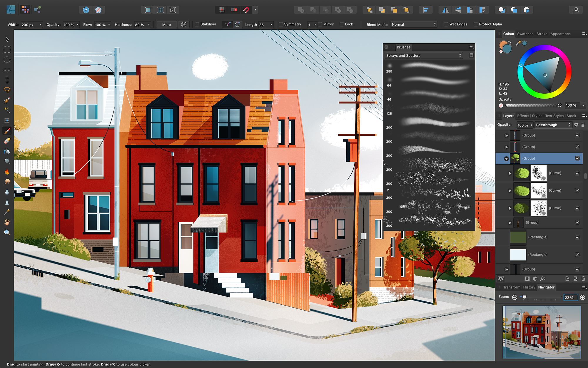This screenshot has height=368, width=588.
Task: Toggle the snapping magnet icon
Action: tap(246, 10)
